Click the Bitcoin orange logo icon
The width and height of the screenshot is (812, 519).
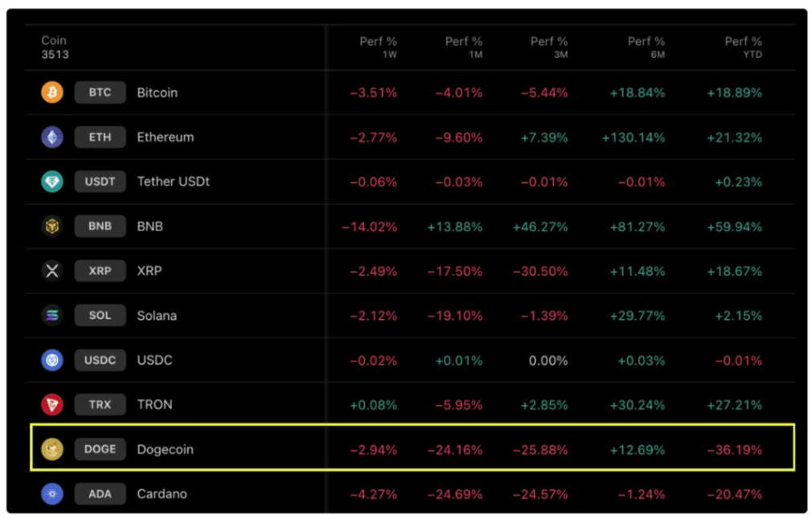coord(52,92)
